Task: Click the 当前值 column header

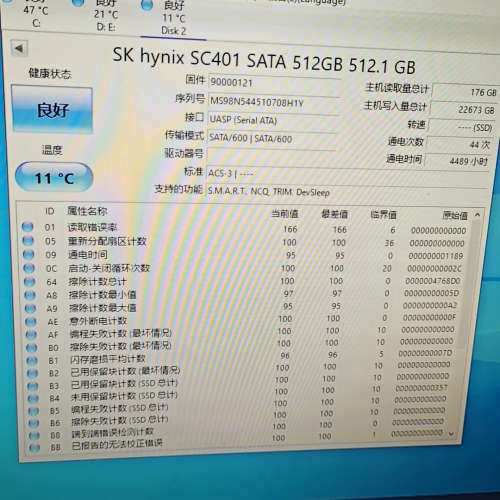Action: 284,214
